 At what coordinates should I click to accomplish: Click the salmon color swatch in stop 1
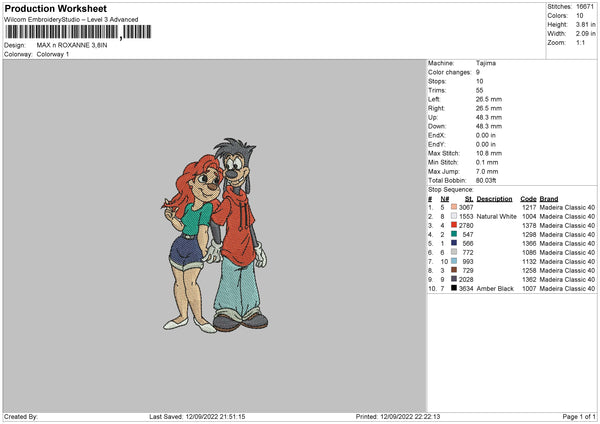(x=454, y=207)
